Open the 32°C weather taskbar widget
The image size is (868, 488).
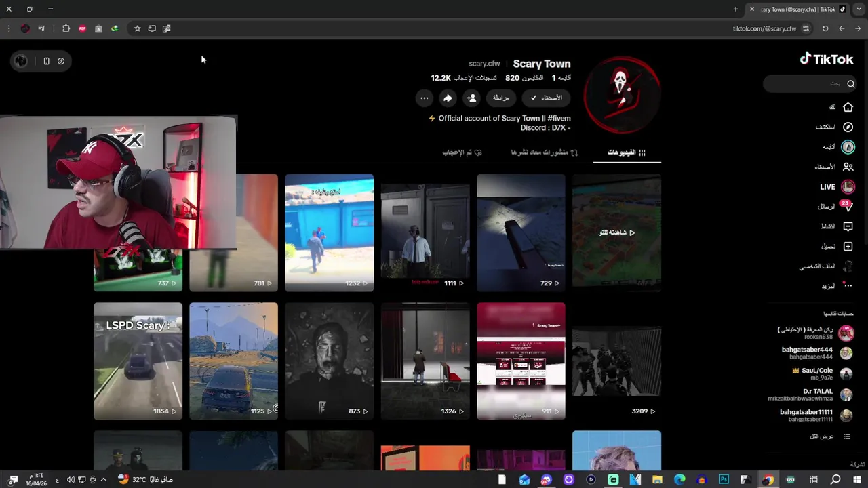pos(145,479)
